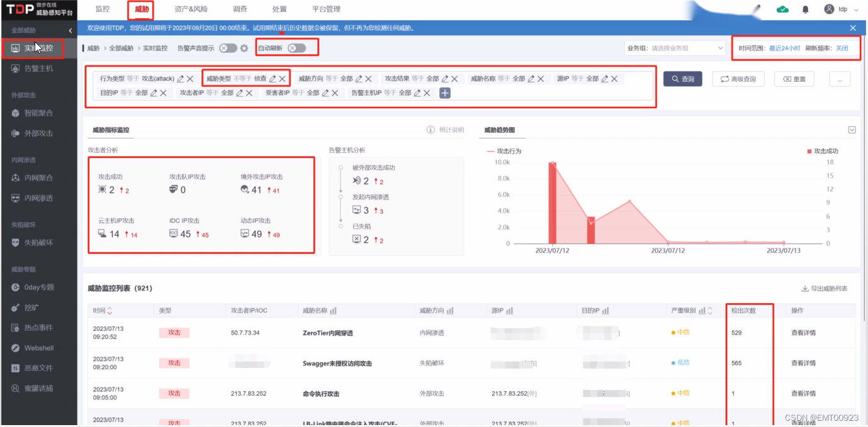Click the 查询 search button
The image size is (868, 427).
tap(682, 80)
